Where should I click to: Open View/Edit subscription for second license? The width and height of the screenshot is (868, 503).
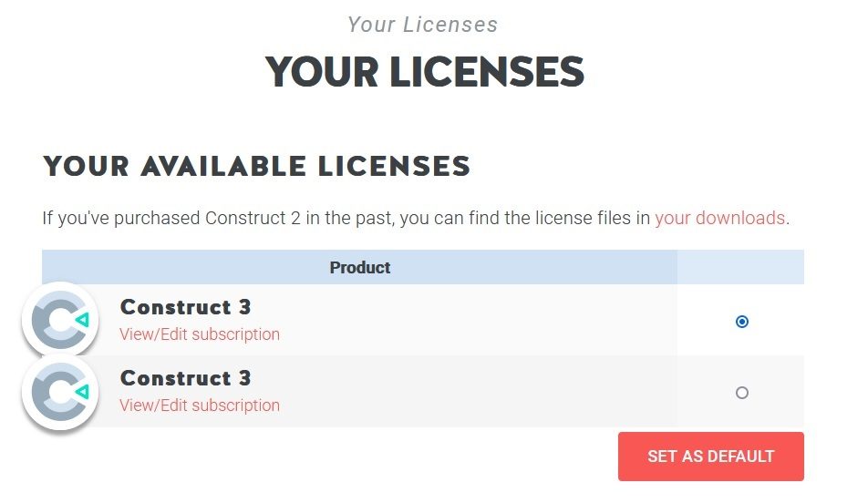click(200, 405)
